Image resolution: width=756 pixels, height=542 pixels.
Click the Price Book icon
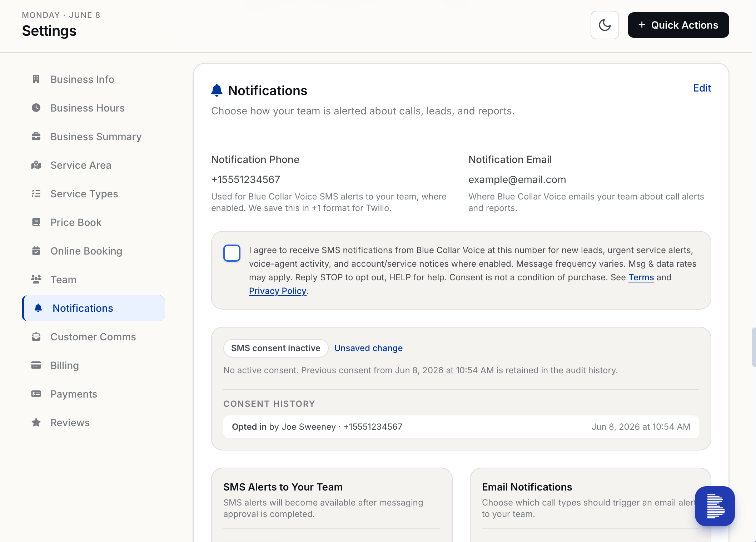pos(36,222)
